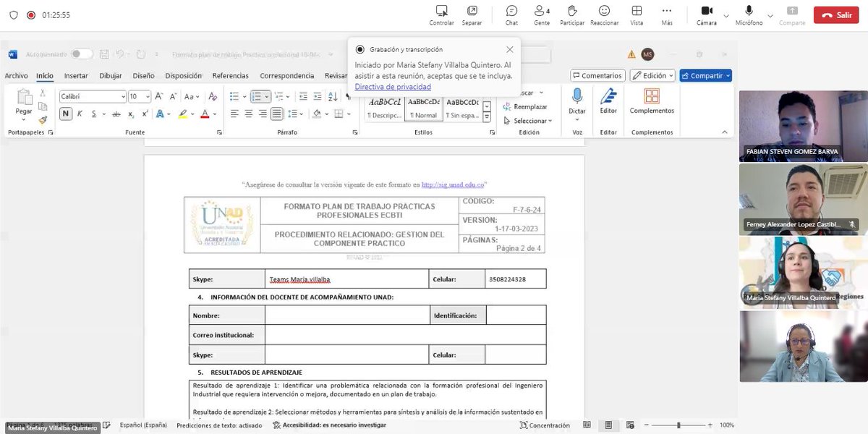Expand the Pegar dropdown arrow
This screenshot has width=868, height=434.
(x=24, y=120)
